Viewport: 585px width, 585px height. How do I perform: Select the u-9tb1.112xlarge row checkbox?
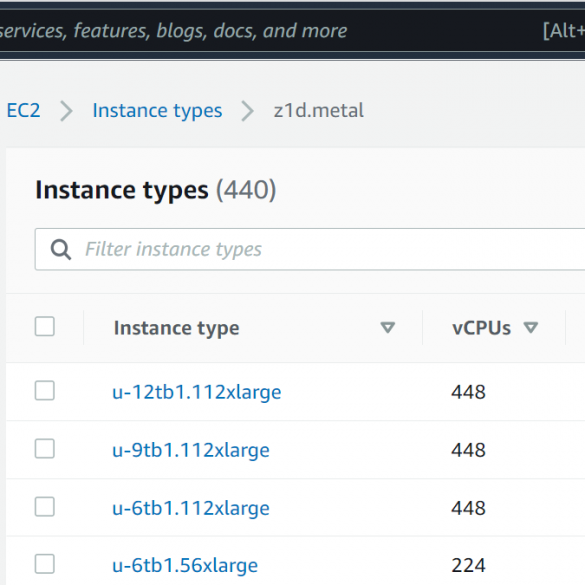point(45,448)
